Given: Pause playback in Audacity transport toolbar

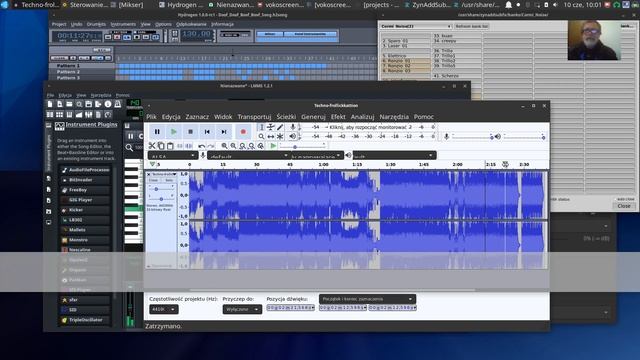Looking at the screenshot, I should (157, 132).
